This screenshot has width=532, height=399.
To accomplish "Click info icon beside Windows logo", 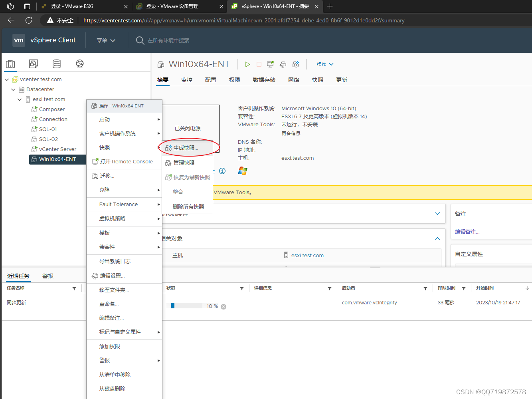I will (x=222, y=171).
